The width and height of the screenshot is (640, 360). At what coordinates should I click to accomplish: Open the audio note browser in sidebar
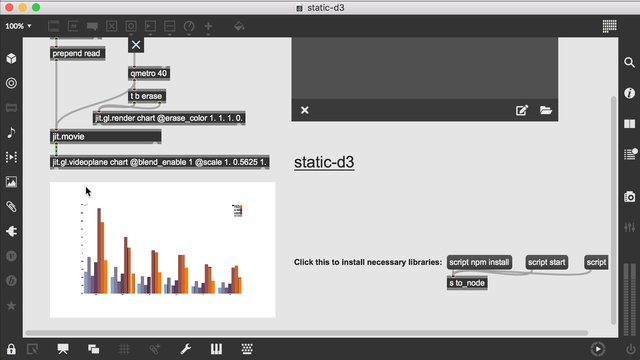click(11, 133)
